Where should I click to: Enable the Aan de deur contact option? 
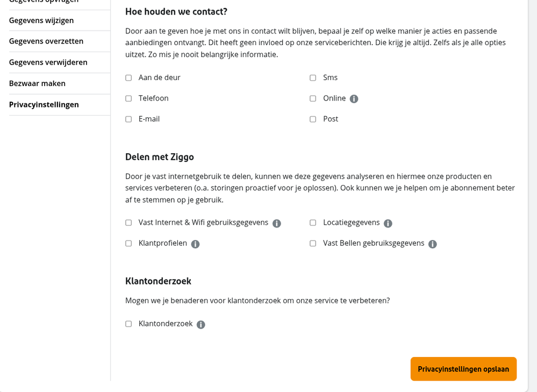tap(128, 77)
